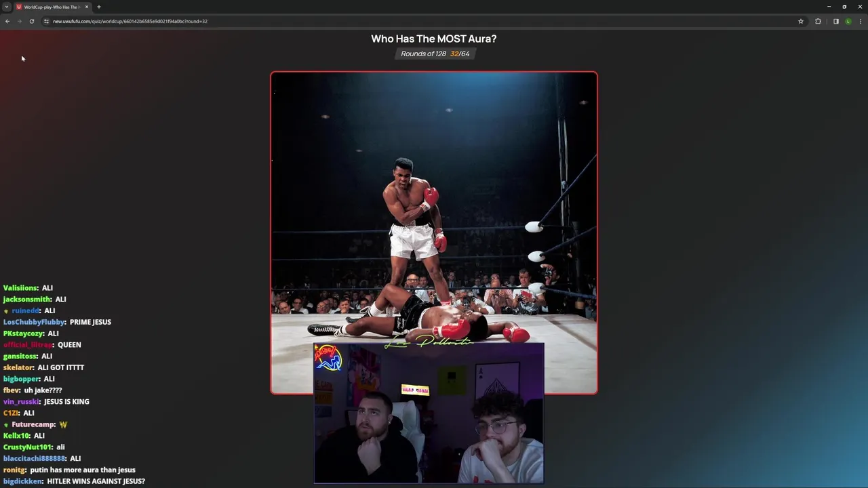The width and height of the screenshot is (868, 488).
Task: Click ronitg "putin has more aura" message
Action: click(x=69, y=470)
